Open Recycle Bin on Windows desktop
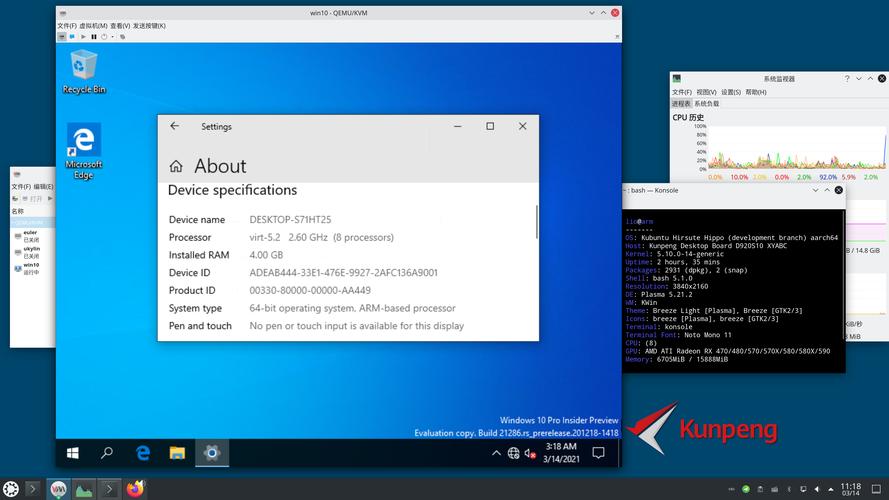Screen dimensions: 889x500 coord(84,72)
